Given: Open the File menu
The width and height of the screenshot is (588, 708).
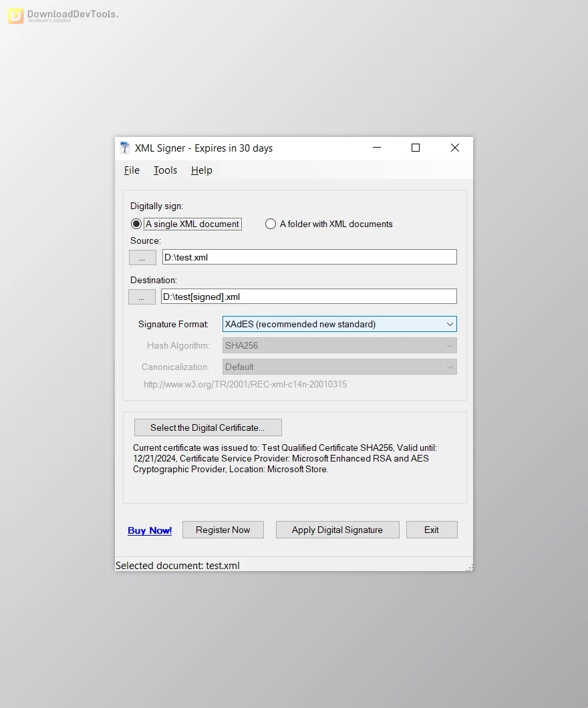Looking at the screenshot, I should tap(132, 170).
